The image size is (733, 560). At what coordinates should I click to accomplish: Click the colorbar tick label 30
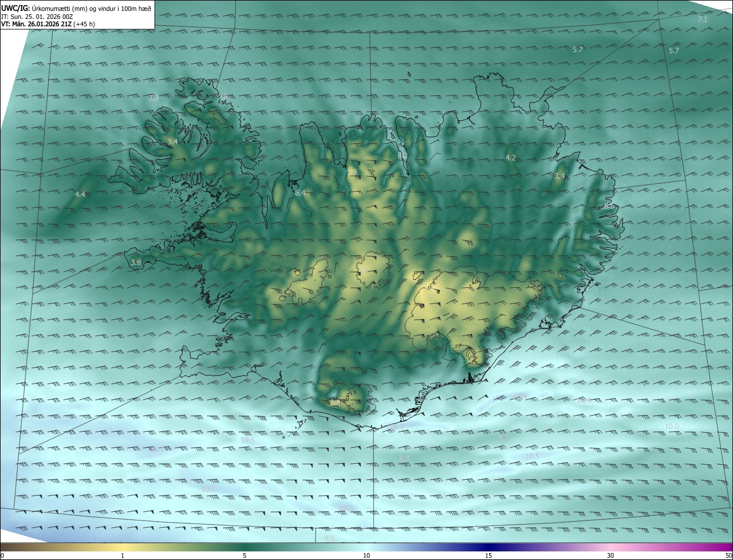coord(610,556)
